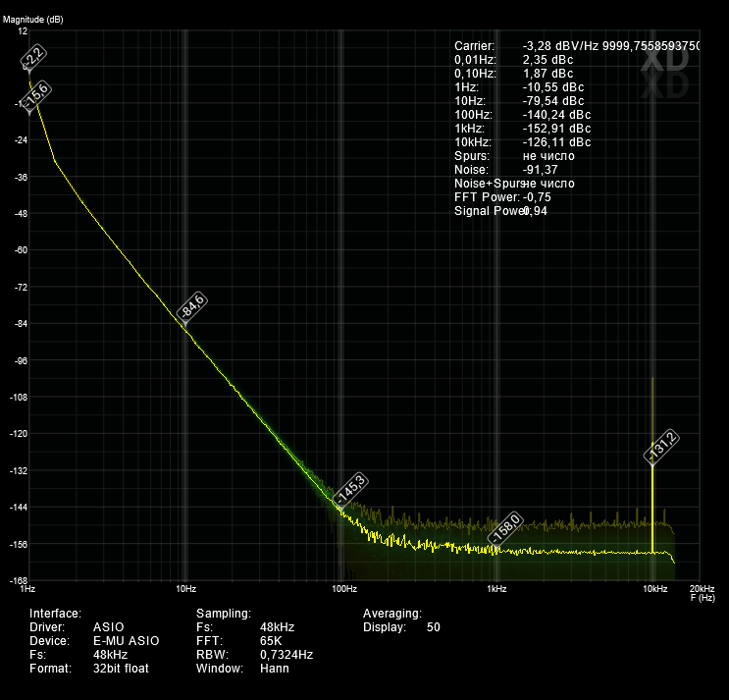Click the Noise value -91,37
Image resolution: width=729 pixels, height=700 pixels.
pyautogui.click(x=540, y=169)
